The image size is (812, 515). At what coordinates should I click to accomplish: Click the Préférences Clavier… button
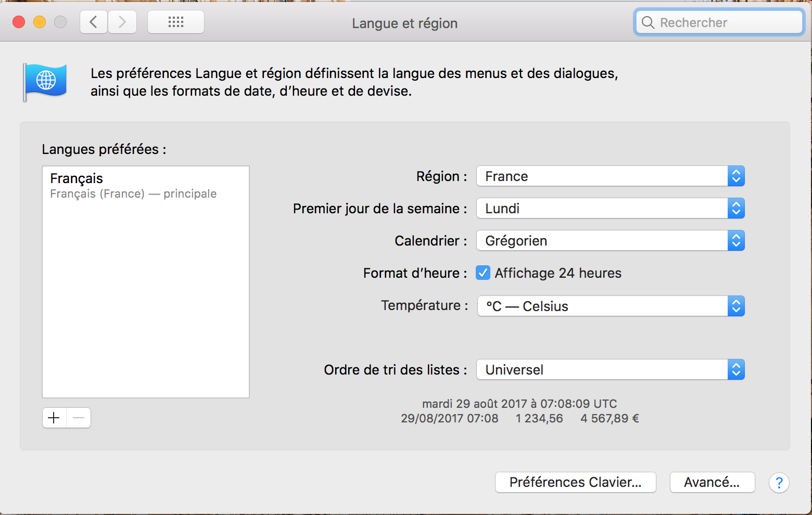tap(575, 482)
